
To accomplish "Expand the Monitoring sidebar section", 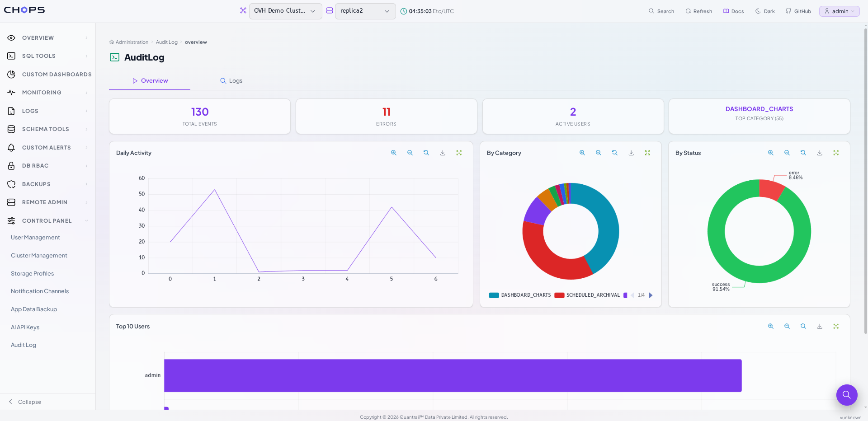I will tap(48, 93).
